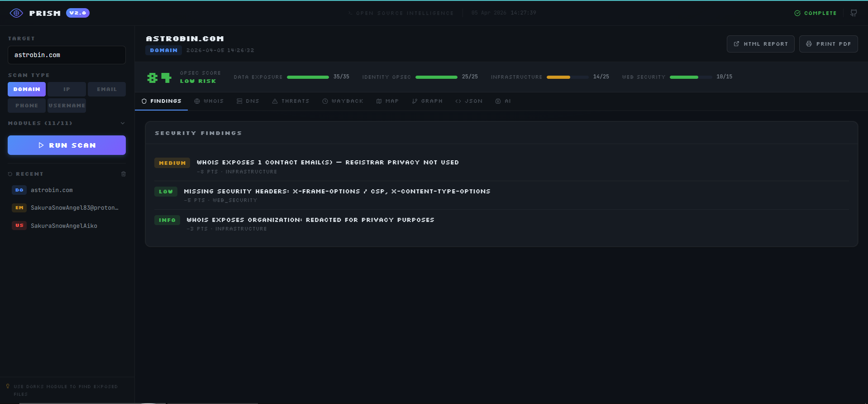The image size is (868, 404).
Task: Open the AI tab
Action: tap(503, 101)
